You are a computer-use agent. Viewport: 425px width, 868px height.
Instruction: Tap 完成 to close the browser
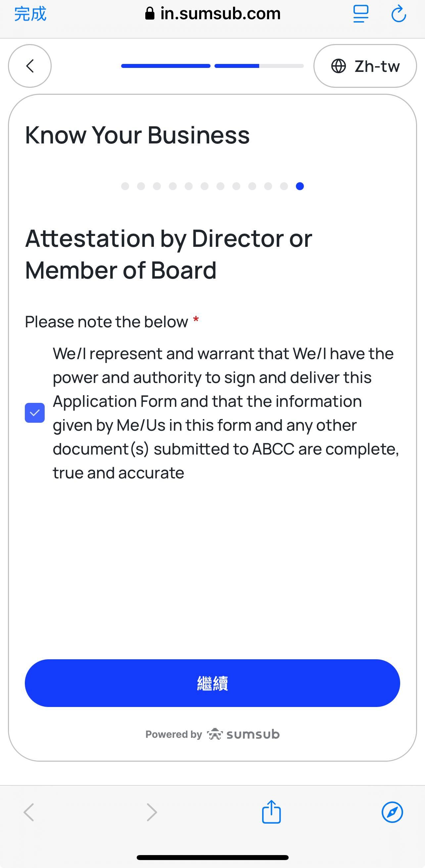(x=30, y=14)
